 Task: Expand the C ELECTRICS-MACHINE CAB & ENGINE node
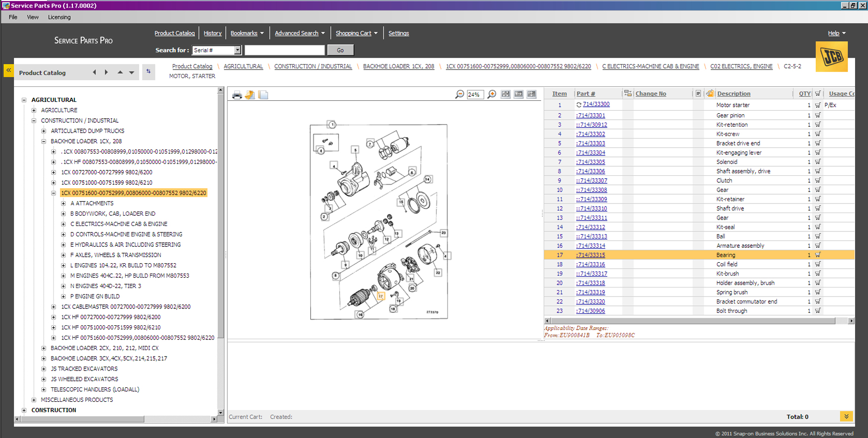[x=64, y=224]
